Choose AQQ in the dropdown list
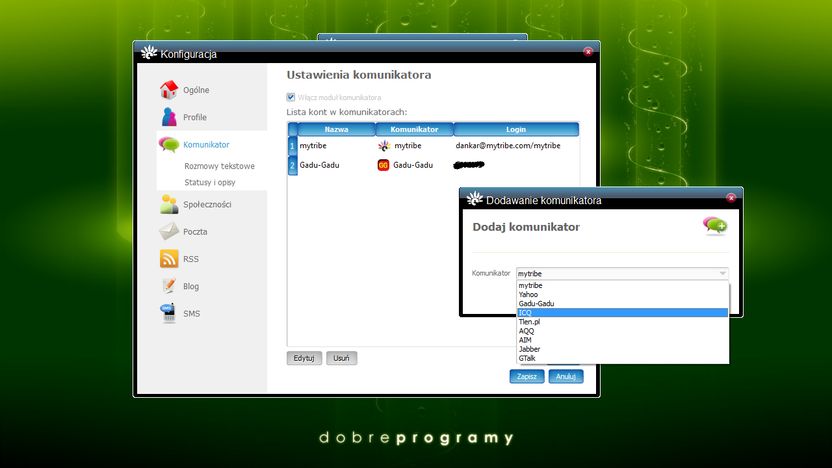Viewport: 832px width, 468px height. (x=622, y=331)
